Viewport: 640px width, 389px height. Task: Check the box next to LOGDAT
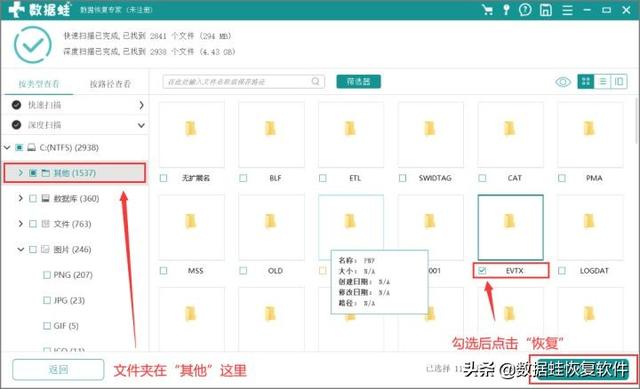(562, 271)
